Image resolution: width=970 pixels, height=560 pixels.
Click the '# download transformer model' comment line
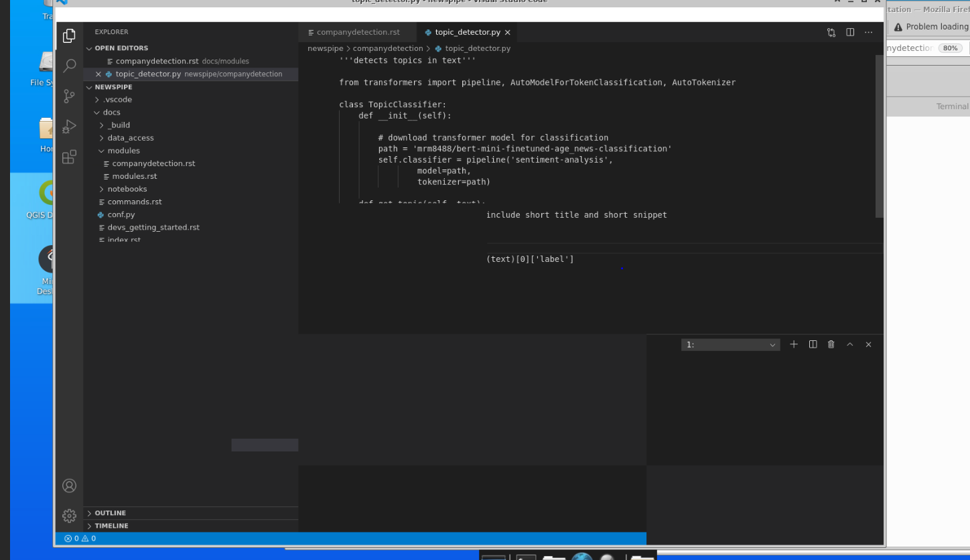[493, 137]
